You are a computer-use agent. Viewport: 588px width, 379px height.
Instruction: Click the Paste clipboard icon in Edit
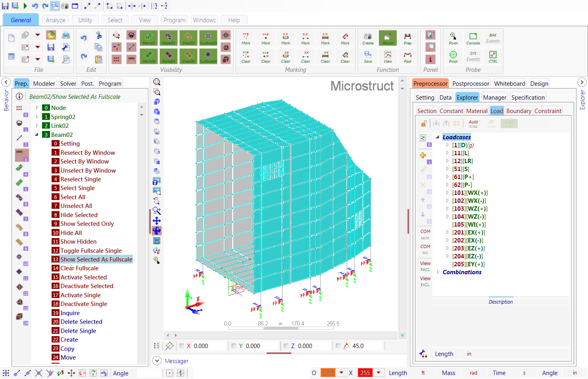click(98, 60)
